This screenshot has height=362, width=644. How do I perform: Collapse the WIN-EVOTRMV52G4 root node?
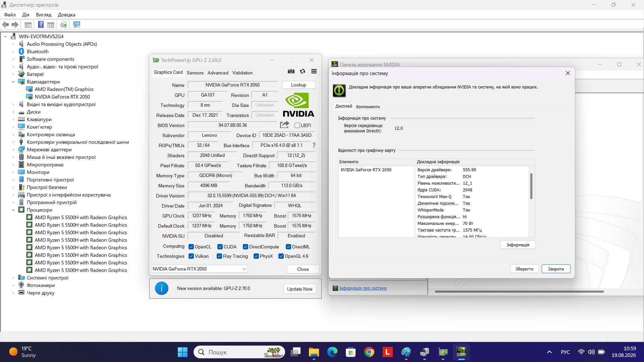5,37
